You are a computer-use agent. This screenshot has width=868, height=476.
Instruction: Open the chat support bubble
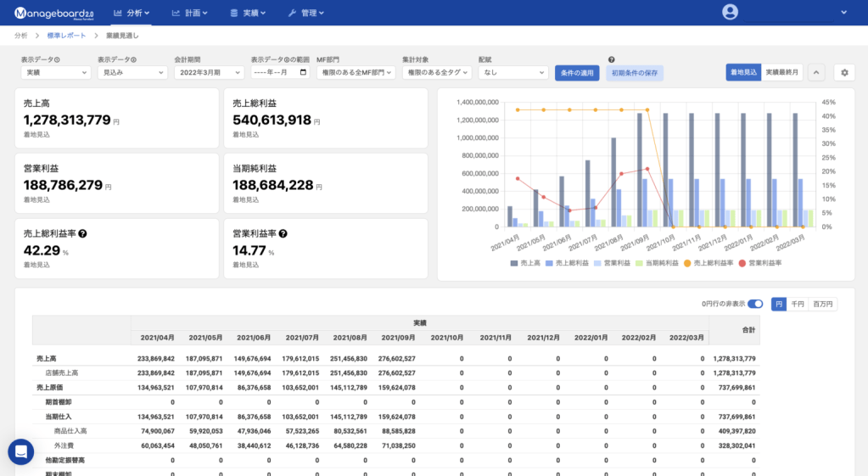[x=20, y=451]
